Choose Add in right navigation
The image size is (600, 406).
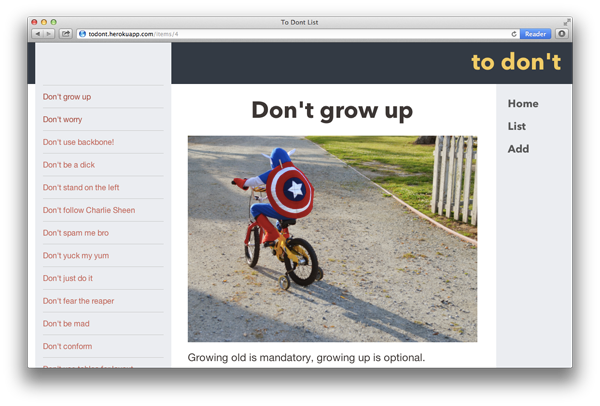click(x=518, y=149)
